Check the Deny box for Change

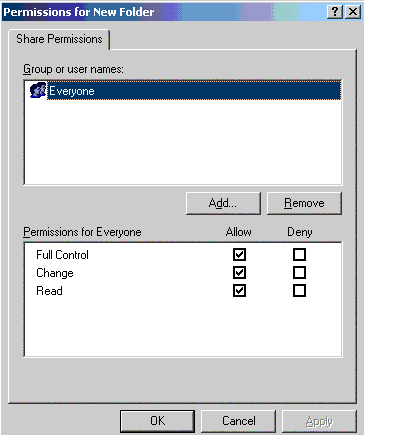point(299,273)
